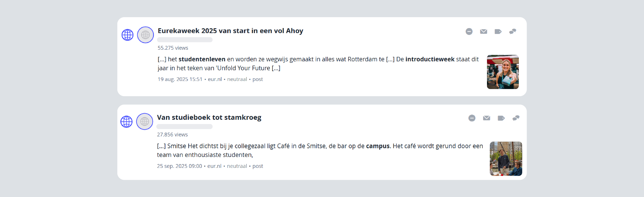Image resolution: width=644 pixels, height=197 pixels.
Task: Click circular source avatar of stamkroeg post
Action: point(145,122)
